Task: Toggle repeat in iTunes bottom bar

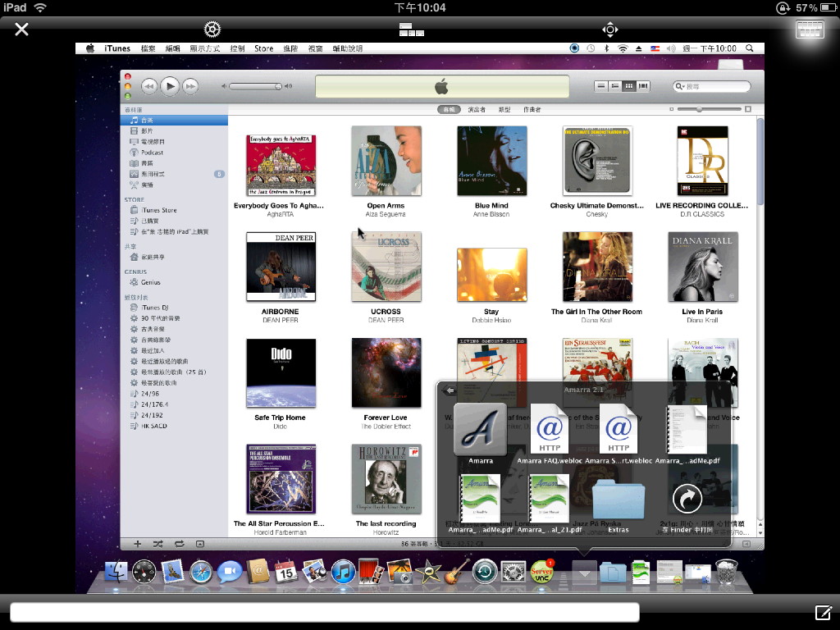Action: 179,544
